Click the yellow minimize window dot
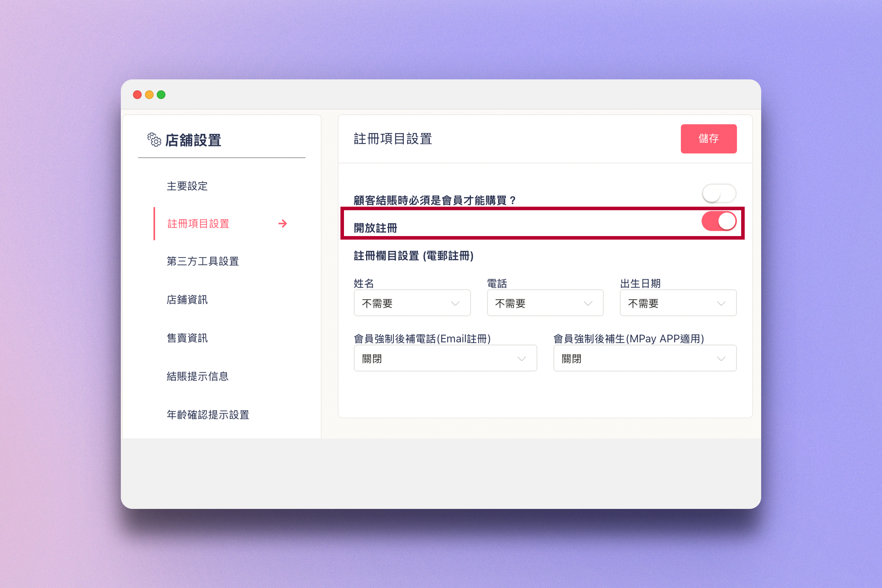The image size is (882, 588). [149, 95]
